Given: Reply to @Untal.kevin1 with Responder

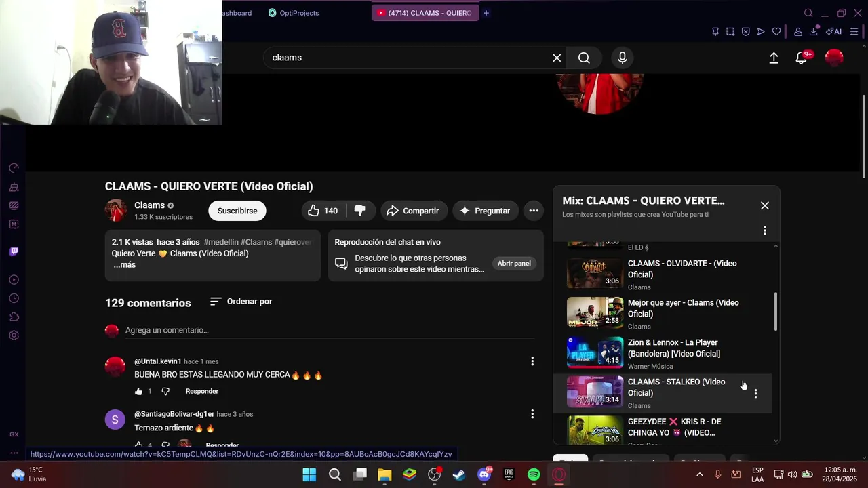Looking at the screenshot, I should click(x=202, y=391).
